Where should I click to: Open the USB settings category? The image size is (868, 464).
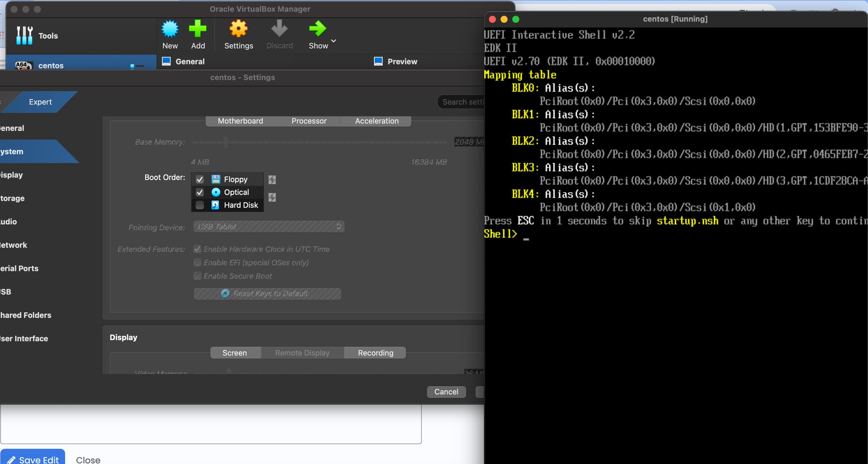click(x=6, y=292)
